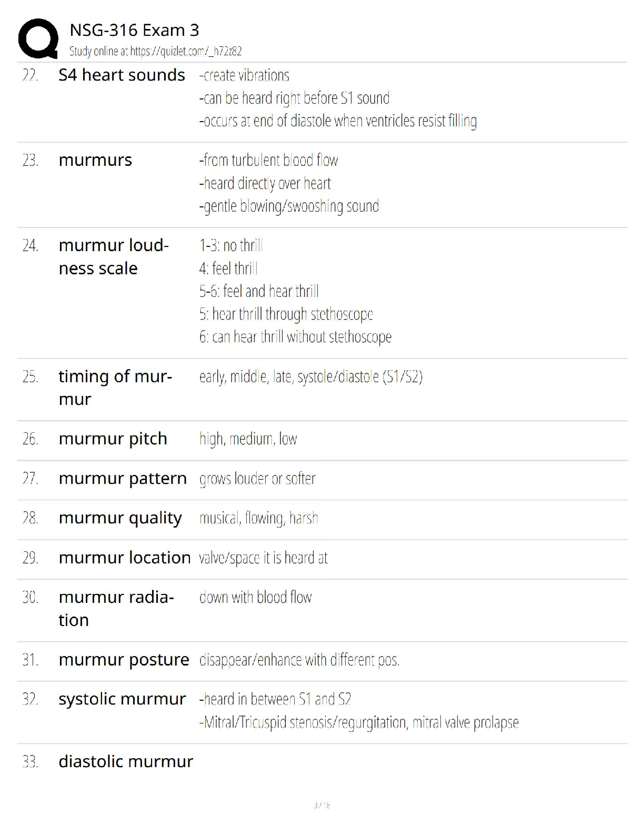Click the Quizlet Q logo icon
Image resolution: width=644 pixels, height=834 pixels.
[38, 38]
